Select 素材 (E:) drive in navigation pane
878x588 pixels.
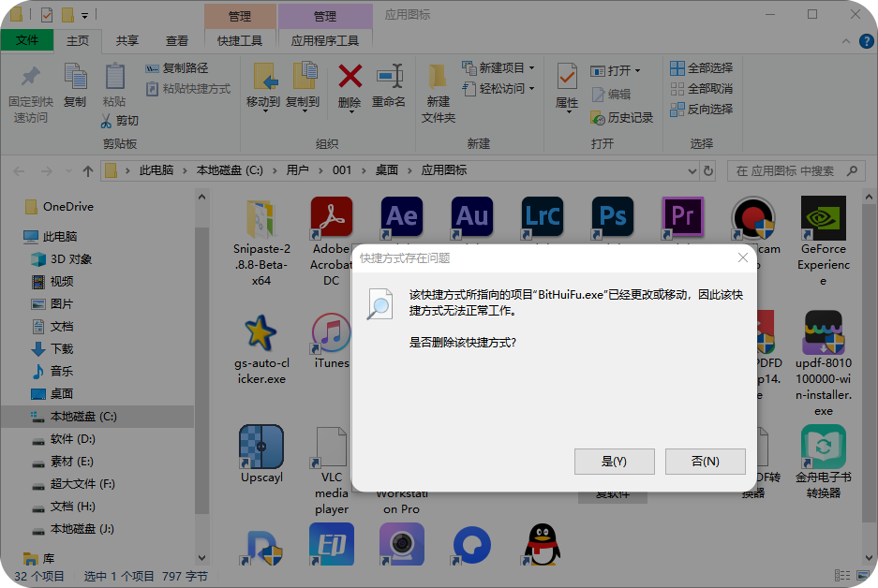click(63, 461)
